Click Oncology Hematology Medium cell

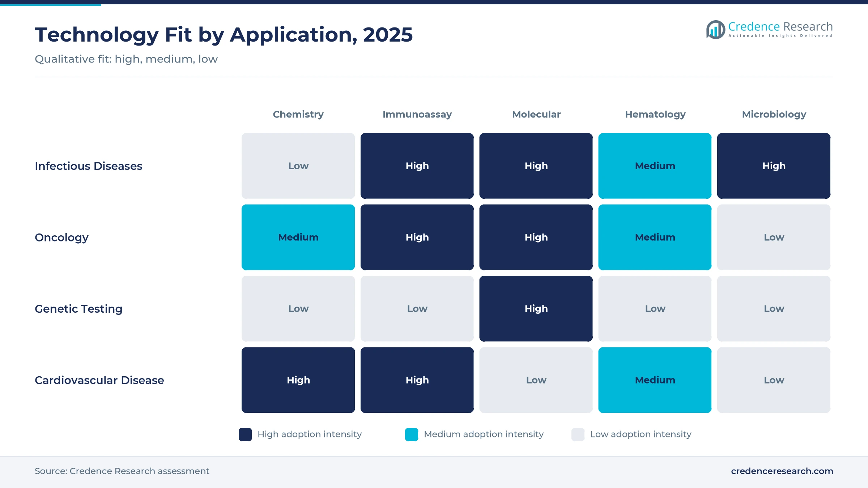(655, 237)
